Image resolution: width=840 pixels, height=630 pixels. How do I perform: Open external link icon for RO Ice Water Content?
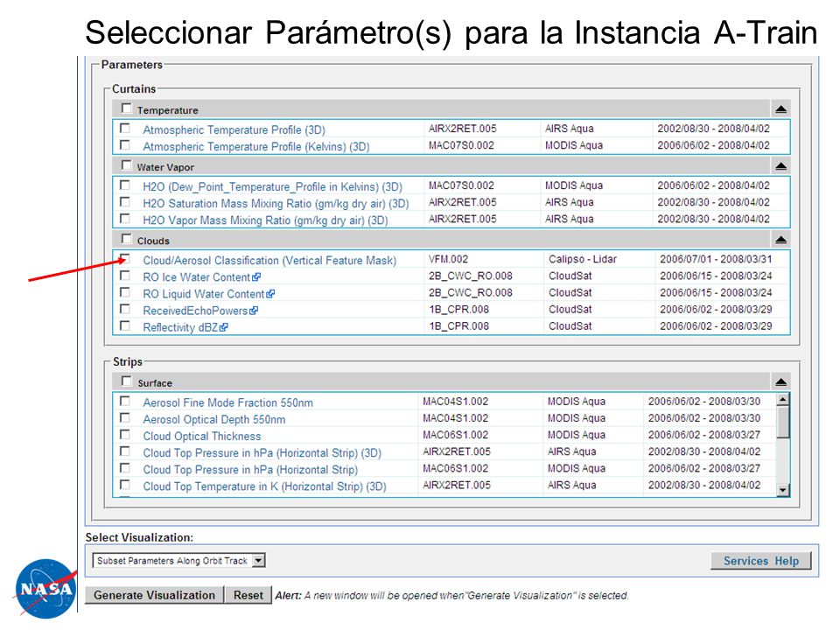click(x=256, y=277)
